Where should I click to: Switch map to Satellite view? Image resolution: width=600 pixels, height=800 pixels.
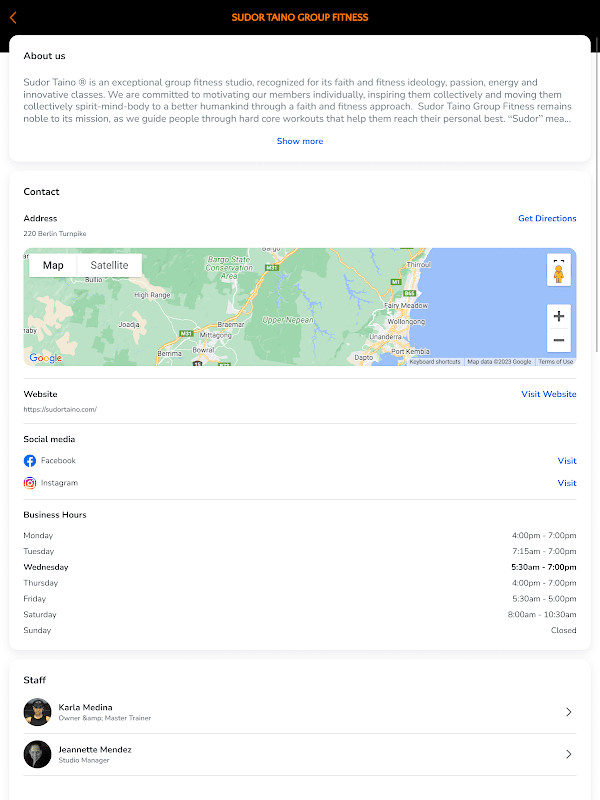pyautogui.click(x=109, y=265)
